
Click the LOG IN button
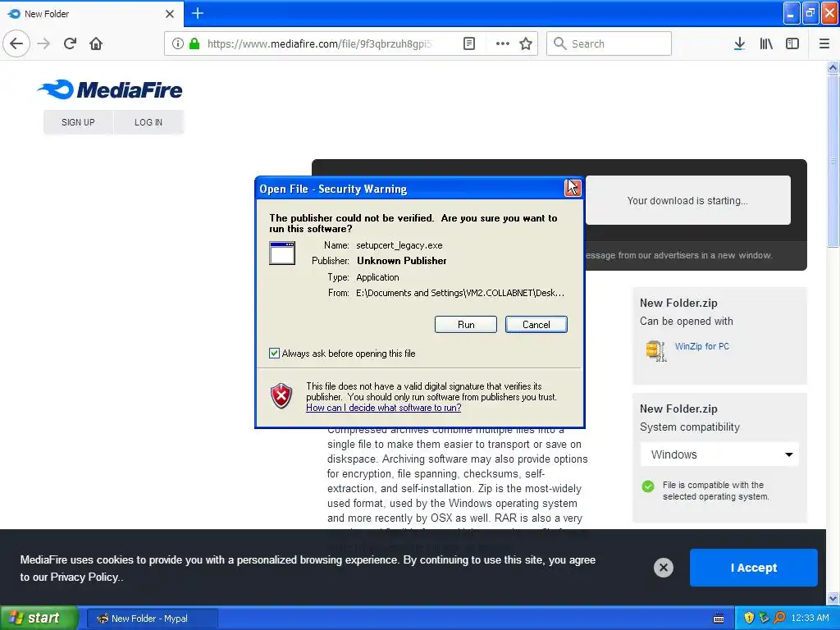point(148,122)
